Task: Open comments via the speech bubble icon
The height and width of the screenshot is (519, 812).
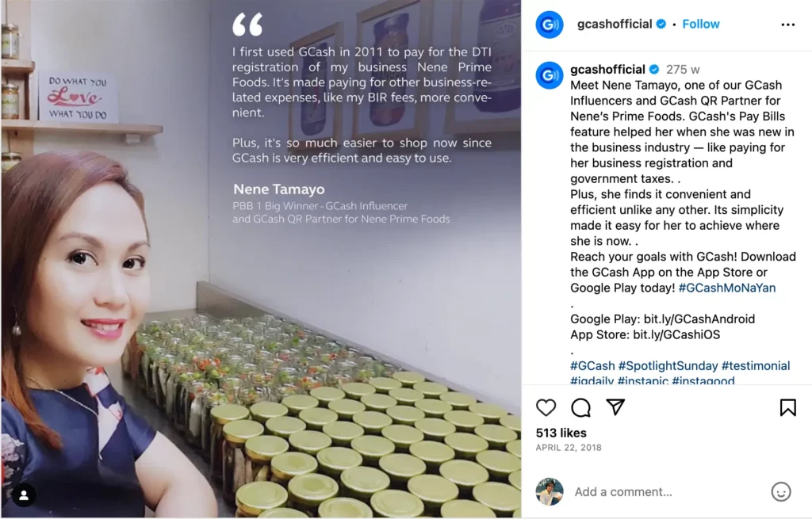Action: 580,408
